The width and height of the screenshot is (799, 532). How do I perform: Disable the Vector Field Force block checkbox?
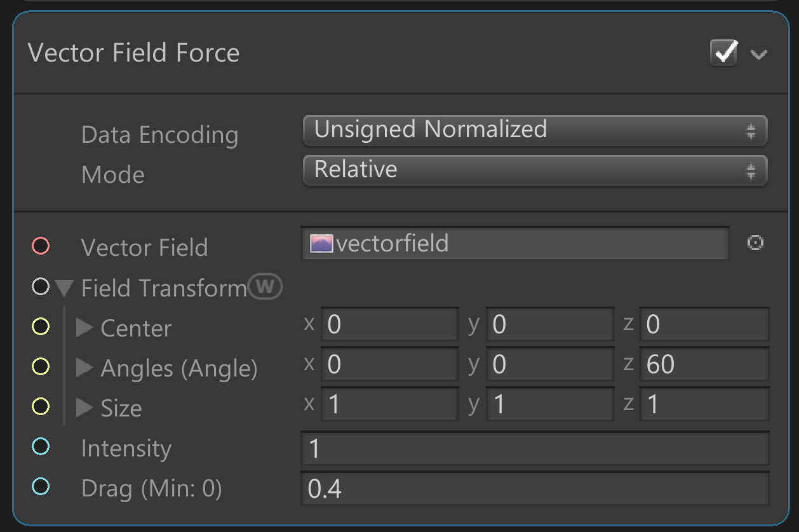pyautogui.click(x=724, y=53)
